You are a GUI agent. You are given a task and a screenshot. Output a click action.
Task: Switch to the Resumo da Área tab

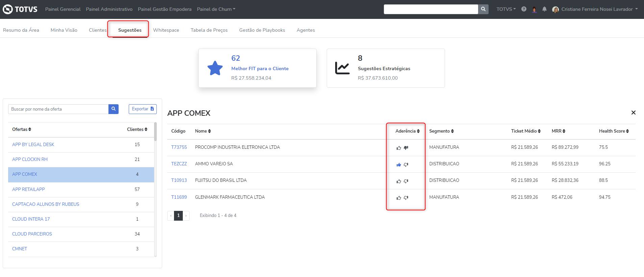tap(21, 30)
